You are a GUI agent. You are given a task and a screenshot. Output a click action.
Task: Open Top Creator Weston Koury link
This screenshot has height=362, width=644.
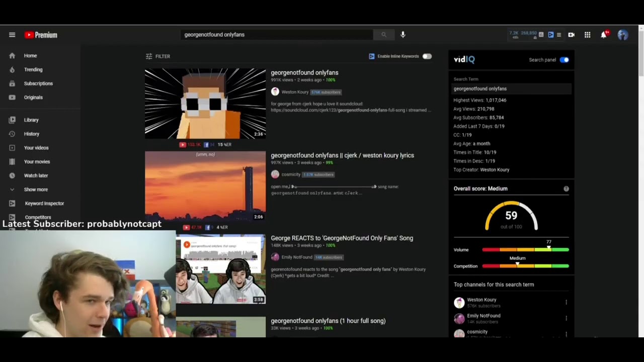(495, 170)
